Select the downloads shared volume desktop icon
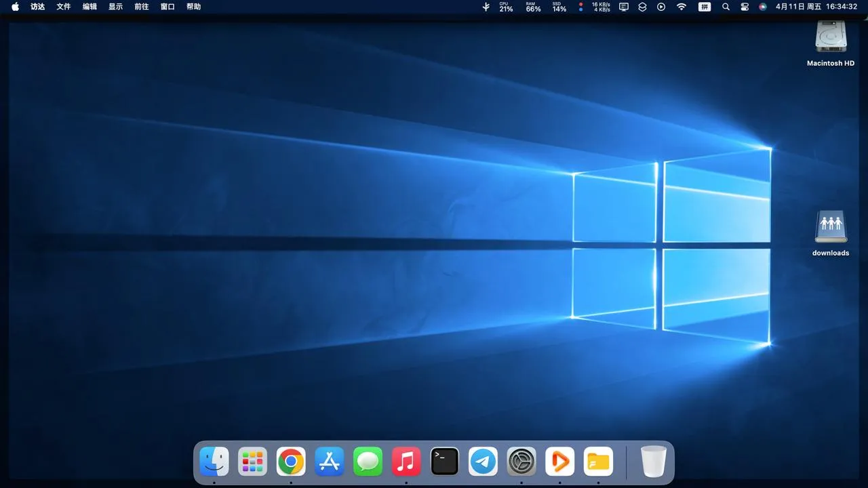 (831, 227)
